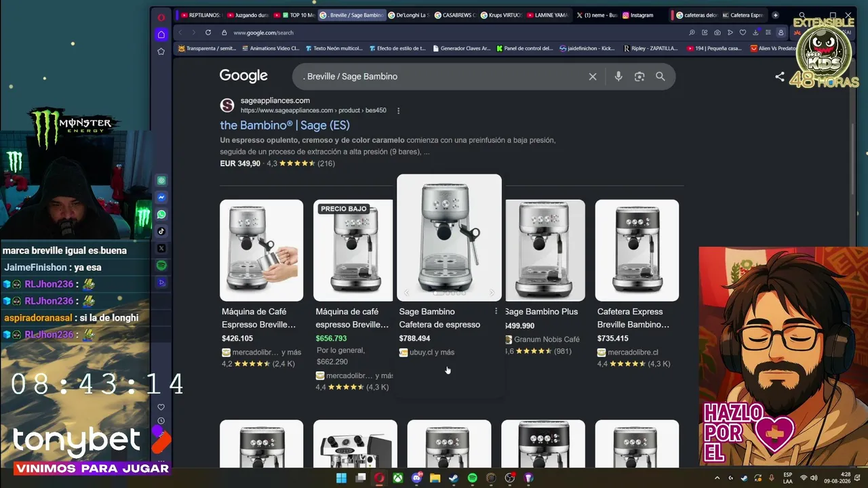868x488 pixels.
Task: Open TikTok in the Opera sidebar
Action: (161, 231)
